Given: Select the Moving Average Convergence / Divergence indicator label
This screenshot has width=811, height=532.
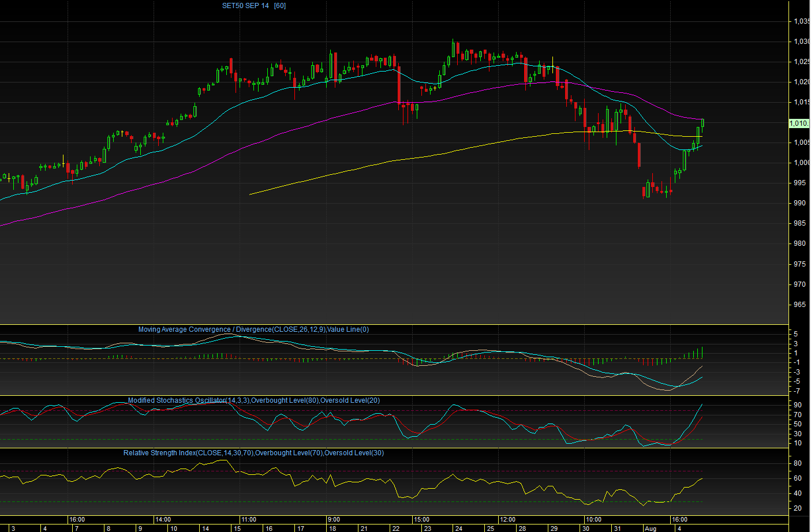Looking at the screenshot, I should [253, 329].
